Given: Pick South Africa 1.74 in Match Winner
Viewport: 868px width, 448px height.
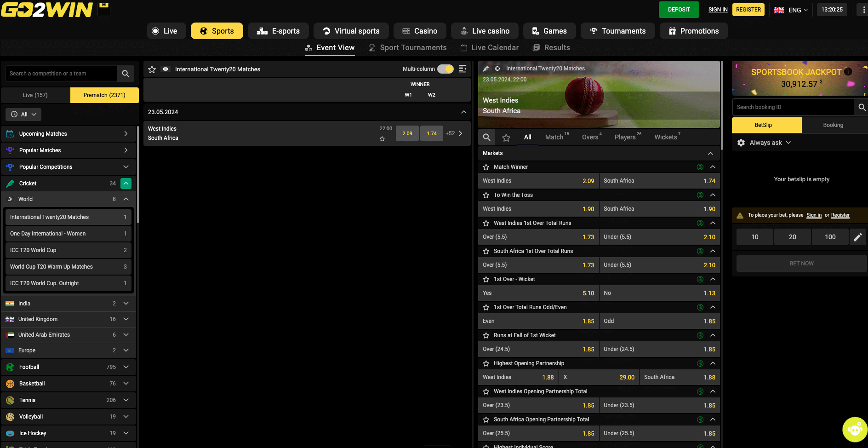Looking at the screenshot, I should tap(660, 181).
